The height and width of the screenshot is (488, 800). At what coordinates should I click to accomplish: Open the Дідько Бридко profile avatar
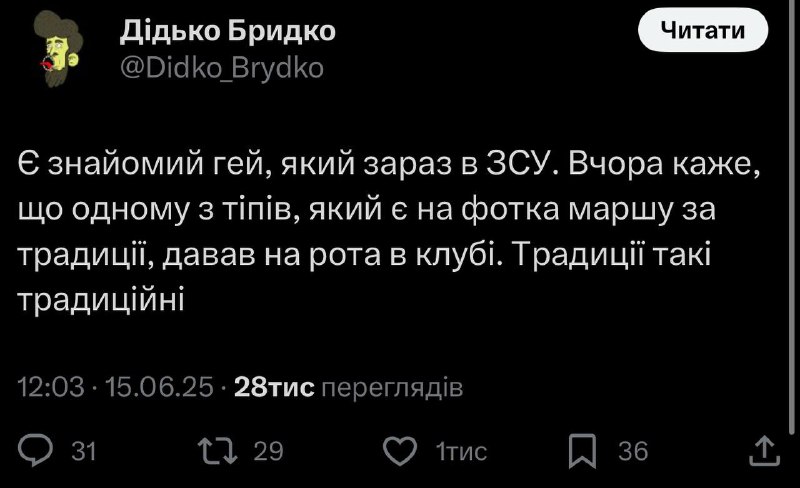(x=58, y=48)
